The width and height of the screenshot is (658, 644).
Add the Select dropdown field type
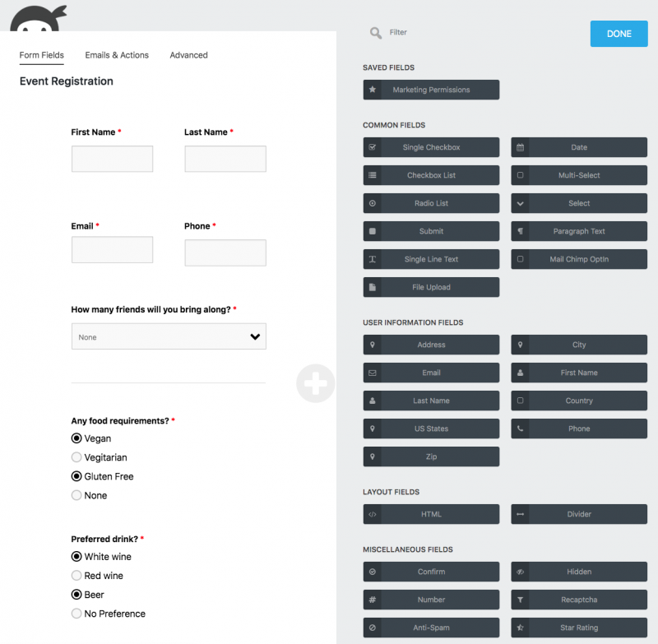[579, 203]
